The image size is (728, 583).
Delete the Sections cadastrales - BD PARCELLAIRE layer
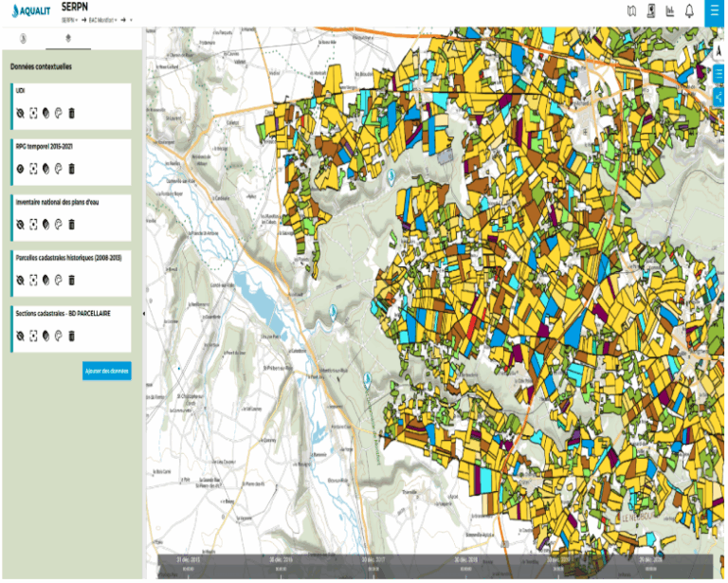coord(71,336)
